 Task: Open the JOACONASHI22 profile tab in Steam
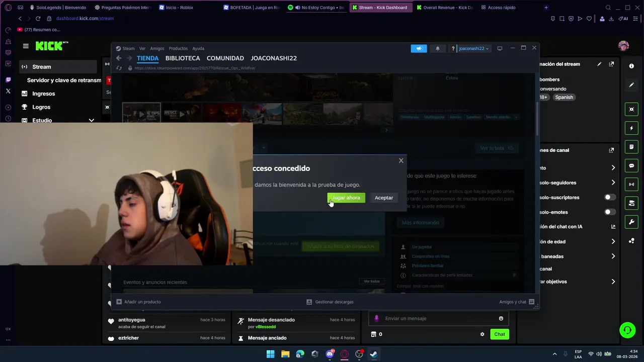(274, 58)
